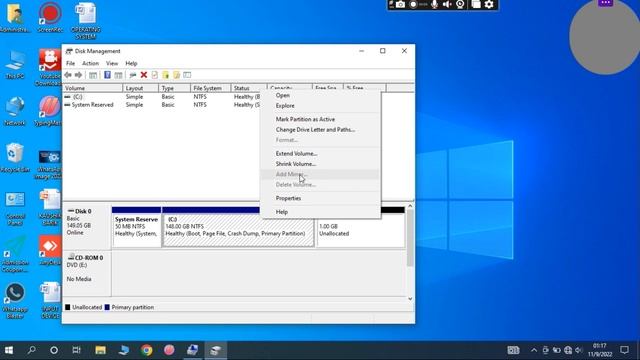Screen dimensions: 640x360
Task: Click the Primary partition blue legend swatch
Action: (107, 307)
